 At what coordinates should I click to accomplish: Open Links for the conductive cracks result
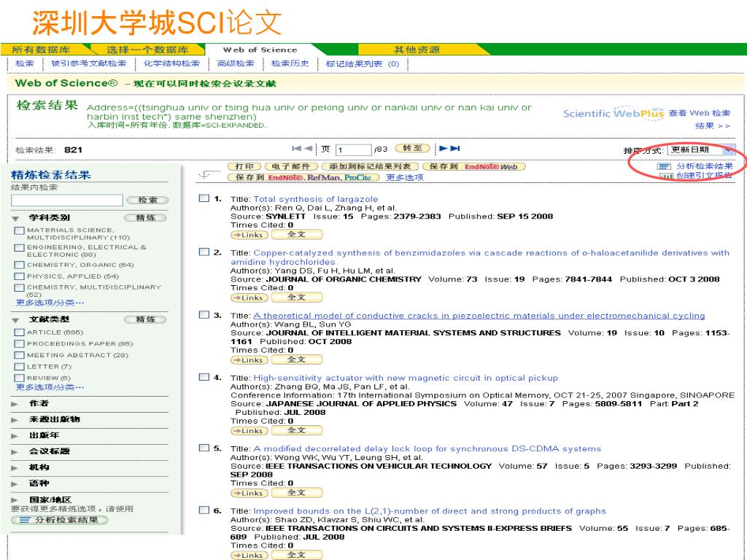249,360
